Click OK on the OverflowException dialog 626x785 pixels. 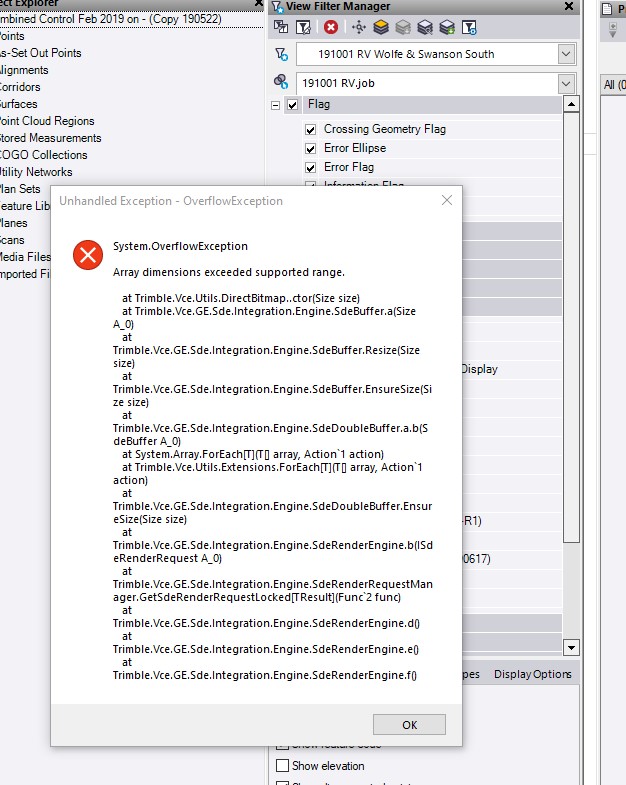[x=409, y=724]
